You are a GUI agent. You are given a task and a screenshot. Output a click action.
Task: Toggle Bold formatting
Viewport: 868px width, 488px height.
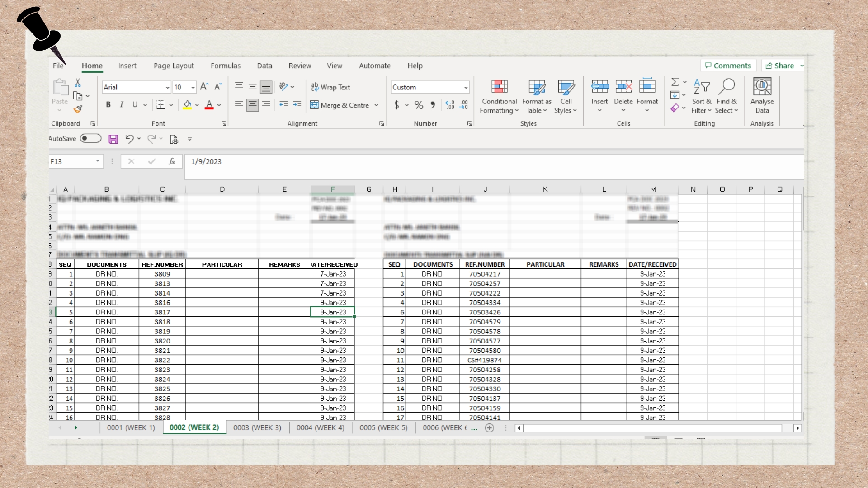108,105
